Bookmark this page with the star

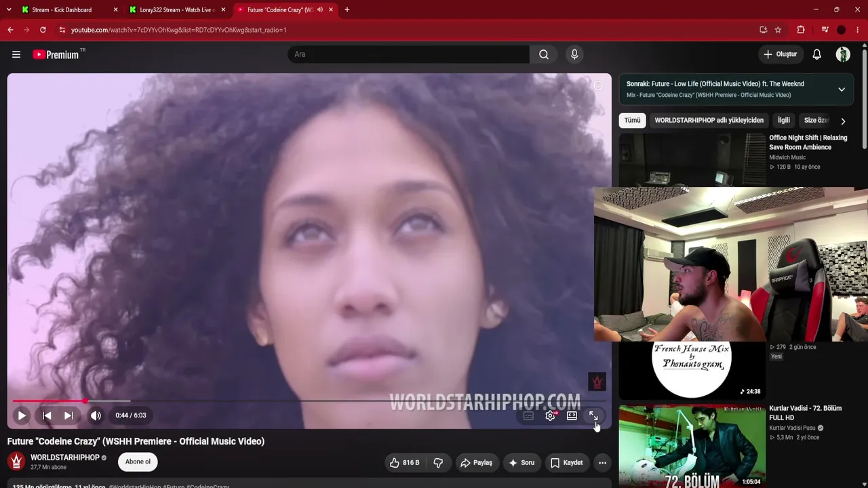(x=778, y=30)
